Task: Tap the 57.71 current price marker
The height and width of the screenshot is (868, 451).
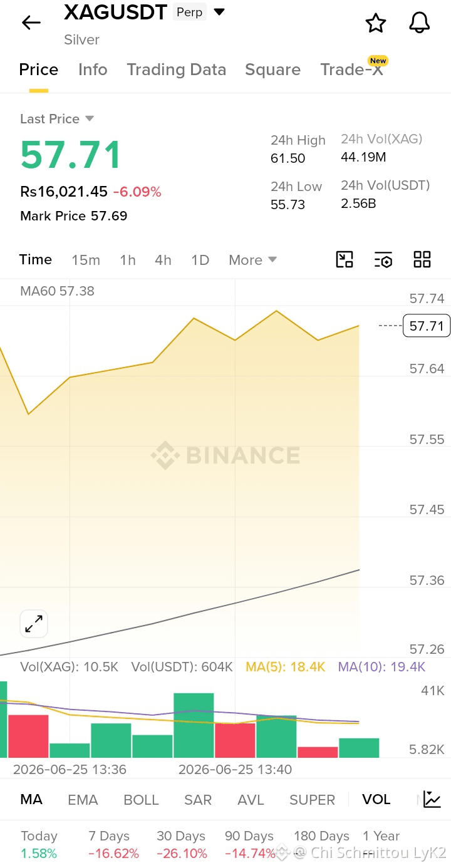Action: click(427, 326)
